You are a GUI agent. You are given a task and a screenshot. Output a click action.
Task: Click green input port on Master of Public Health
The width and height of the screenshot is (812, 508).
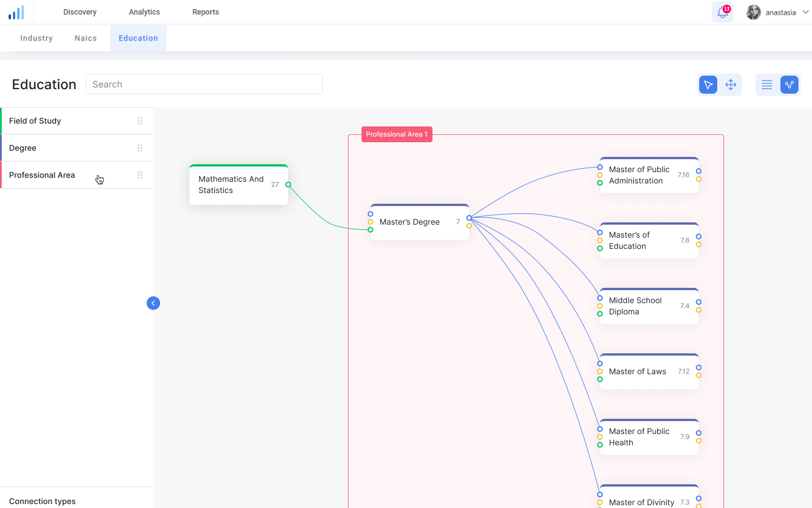[600, 445]
